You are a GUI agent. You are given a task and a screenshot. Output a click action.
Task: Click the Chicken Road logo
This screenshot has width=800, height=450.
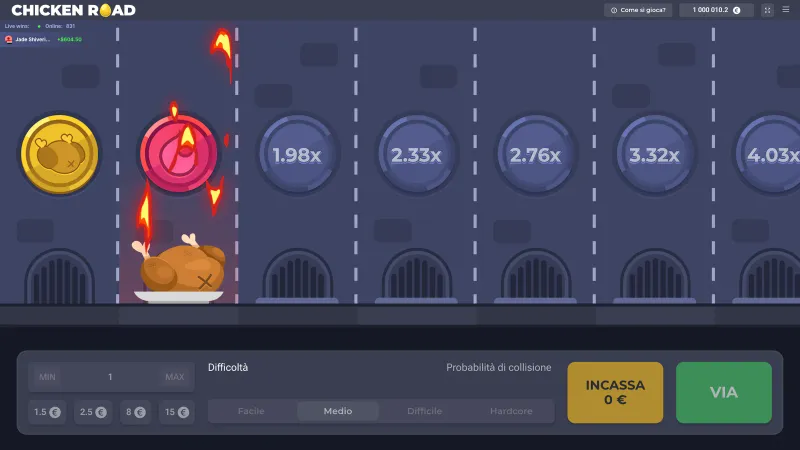tap(73, 10)
